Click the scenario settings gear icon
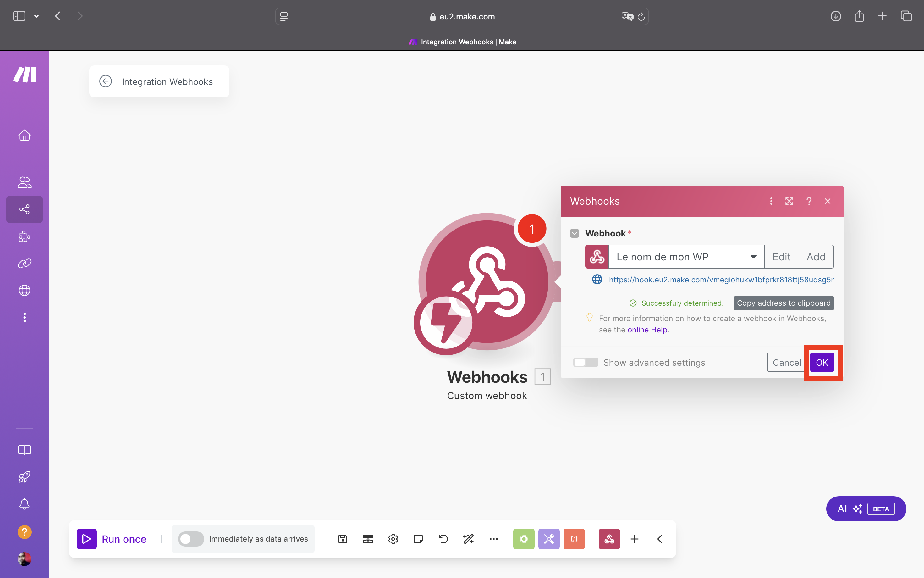The image size is (924, 578). 393,539
